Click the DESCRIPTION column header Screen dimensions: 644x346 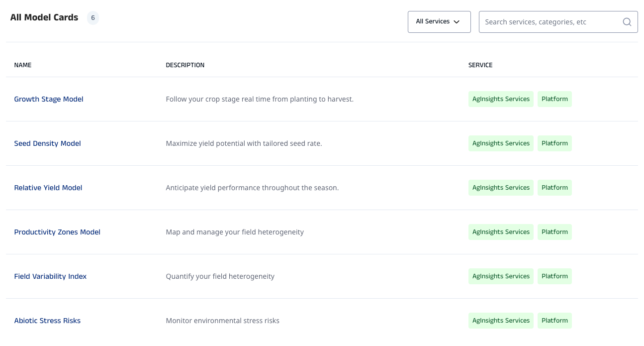tap(185, 65)
